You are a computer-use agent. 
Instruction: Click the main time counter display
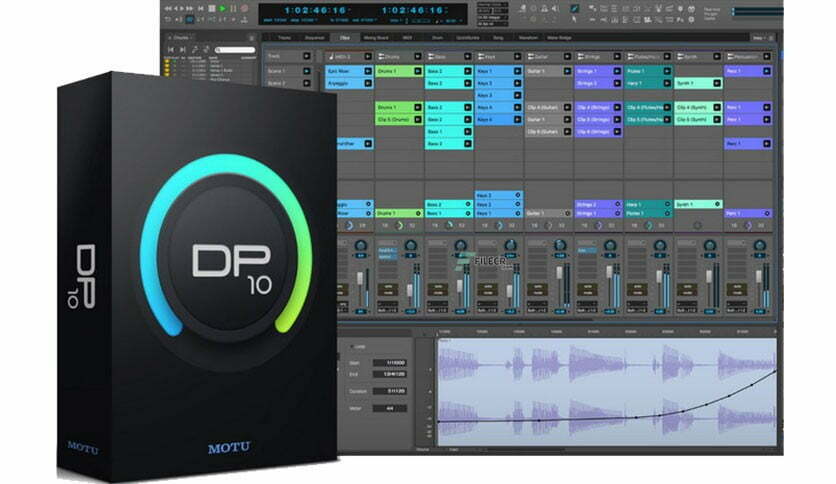click(x=315, y=10)
